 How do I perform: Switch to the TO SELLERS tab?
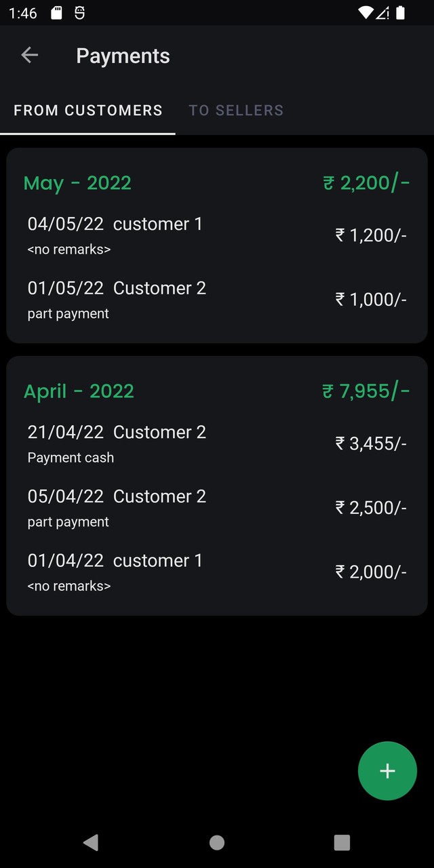click(236, 110)
